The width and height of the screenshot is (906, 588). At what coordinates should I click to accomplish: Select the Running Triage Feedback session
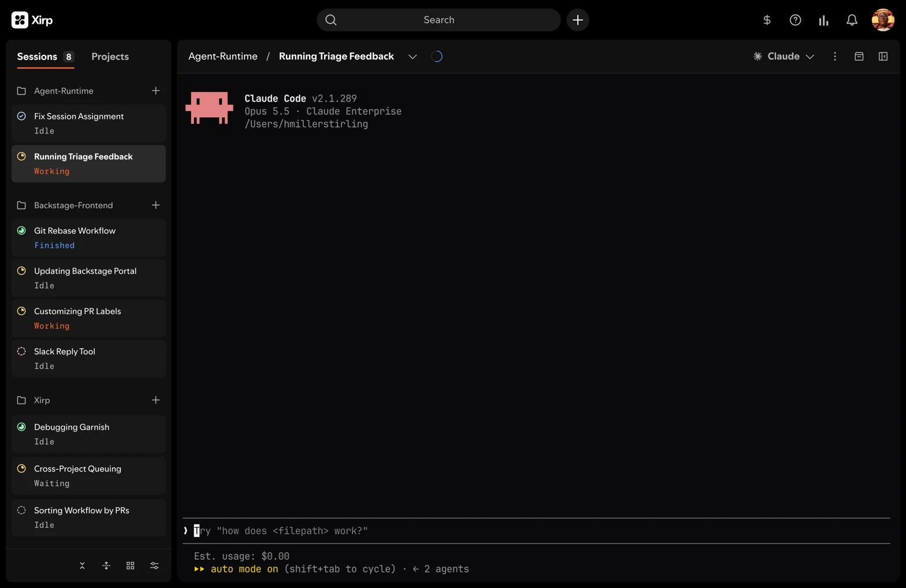click(88, 163)
